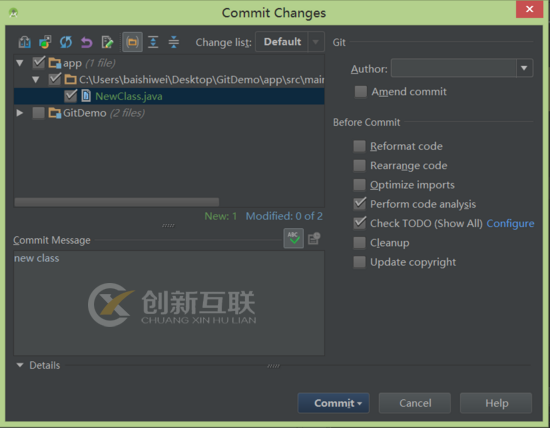Click the horizontal scrollbar under the file tree
This screenshot has height=428, width=550.
[117, 202]
